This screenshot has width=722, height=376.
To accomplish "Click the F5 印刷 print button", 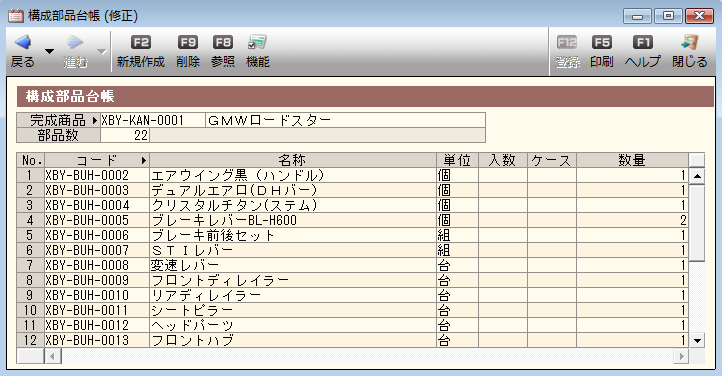I will click(x=602, y=52).
